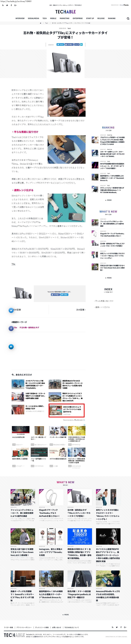Click the floating Facebook circle button
Viewport: 131px width, 644px height.
click(11, 328)
